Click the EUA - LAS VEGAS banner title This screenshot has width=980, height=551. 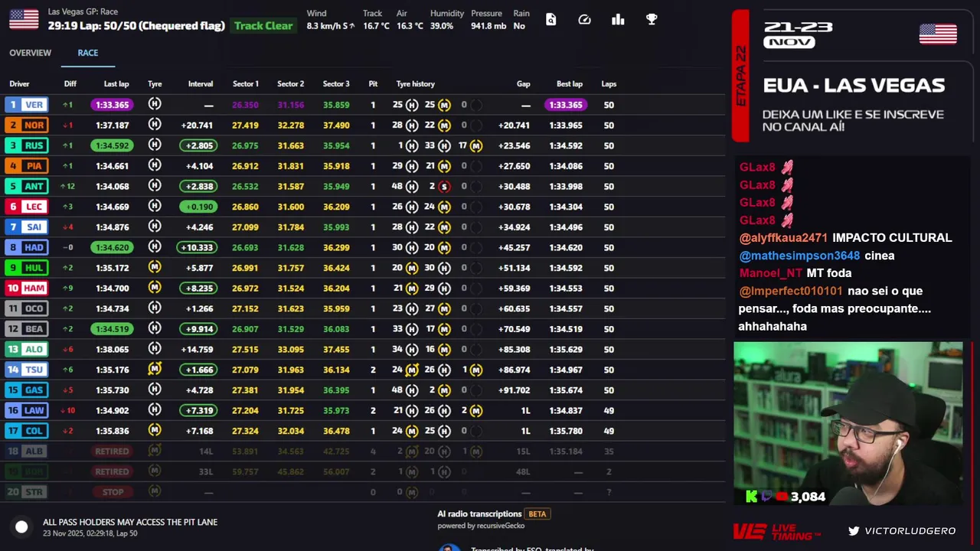(854, 85)
